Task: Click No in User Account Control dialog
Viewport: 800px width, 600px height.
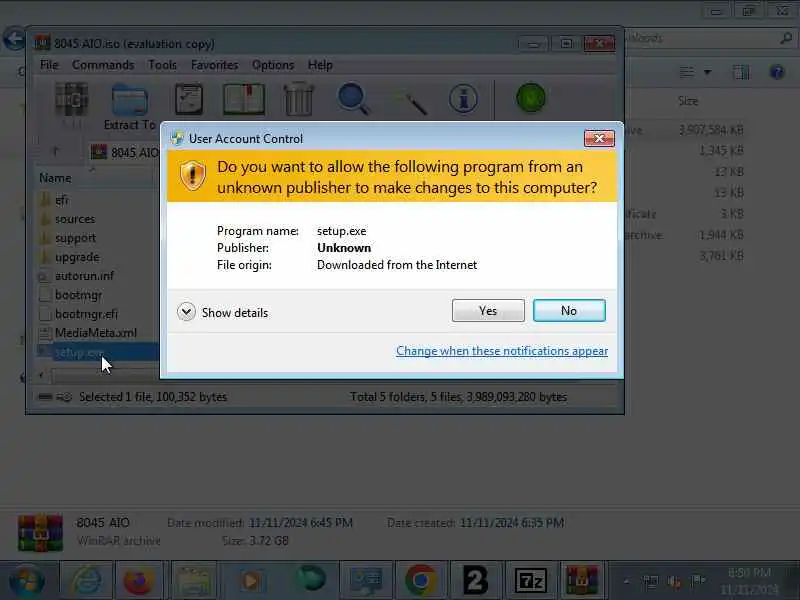Action: pyautogui.click(x=569, y=310)
